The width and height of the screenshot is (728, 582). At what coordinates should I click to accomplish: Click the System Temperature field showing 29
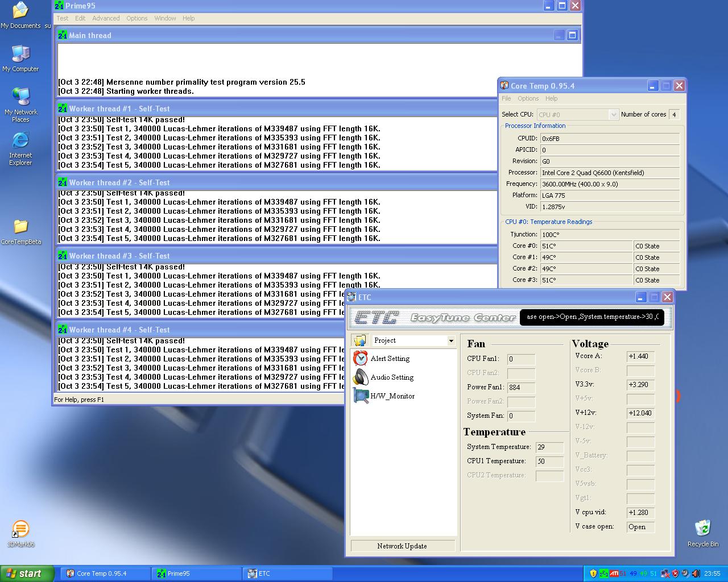click(549, 447)
